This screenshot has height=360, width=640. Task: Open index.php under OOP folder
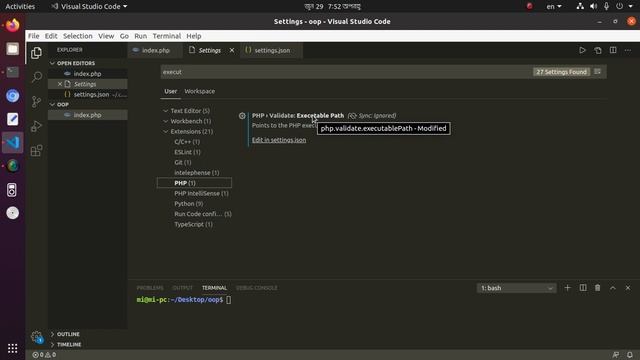[x=87, y=115]
